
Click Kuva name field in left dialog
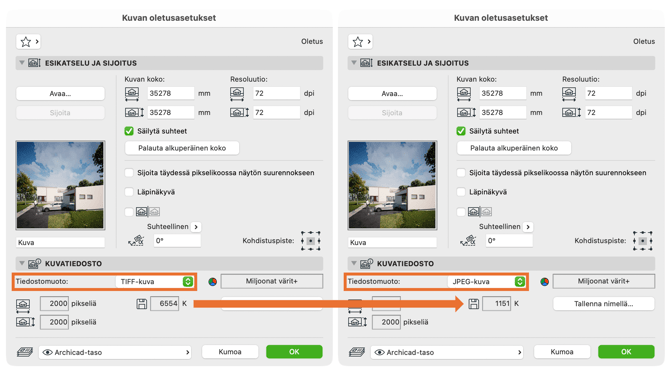[60, 242]
